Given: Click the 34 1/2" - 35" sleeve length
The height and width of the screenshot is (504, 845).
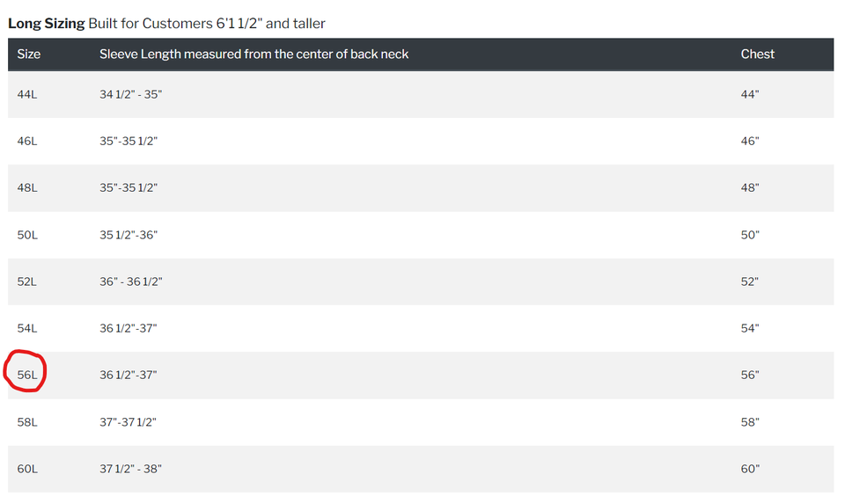Looking at the screenshot, I should [130, 94].
